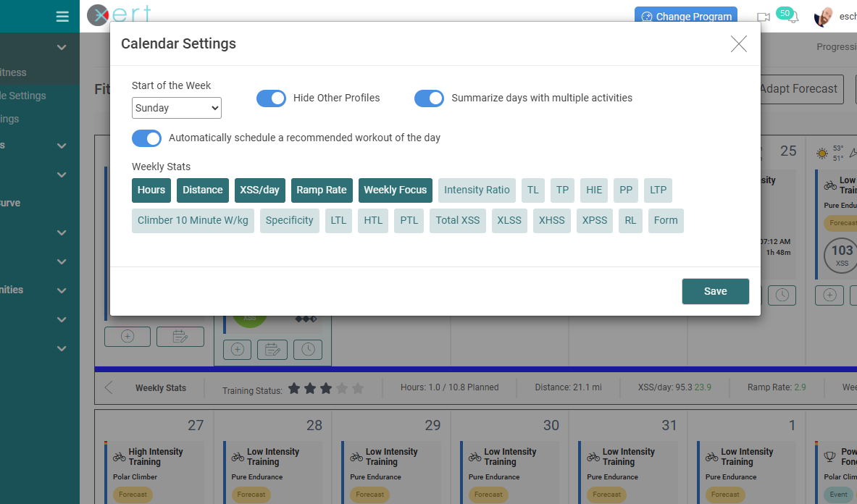
Task: Open the user profile avatar menu
Action: (822, 16)
